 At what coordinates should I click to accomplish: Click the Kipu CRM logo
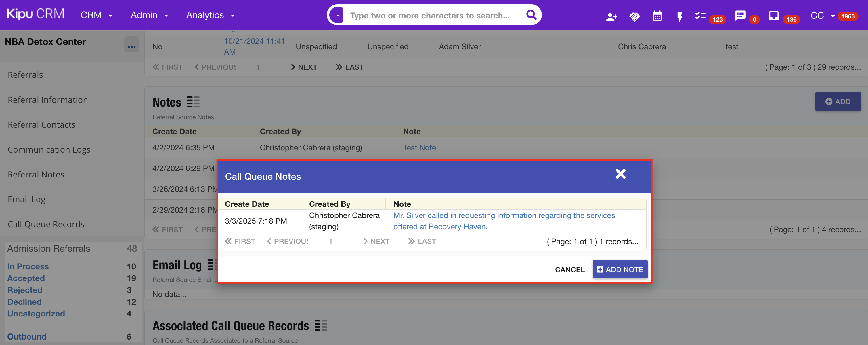tap(35, 14)
